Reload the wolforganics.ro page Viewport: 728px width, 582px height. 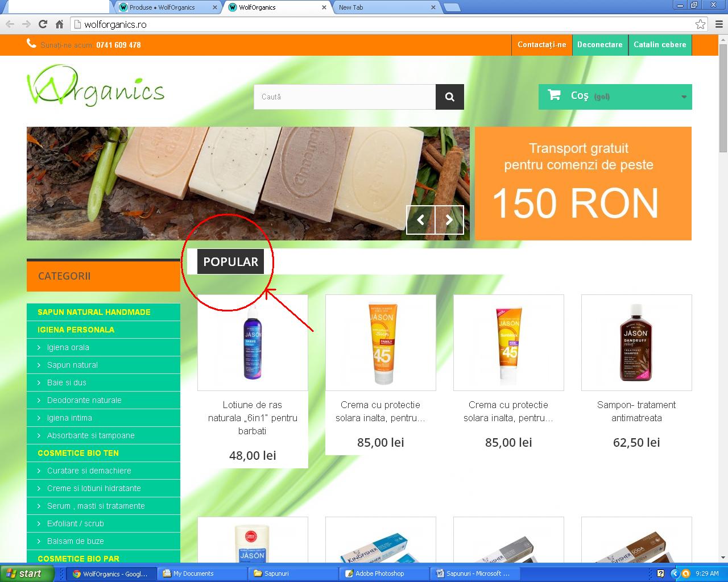pos(43,24)
